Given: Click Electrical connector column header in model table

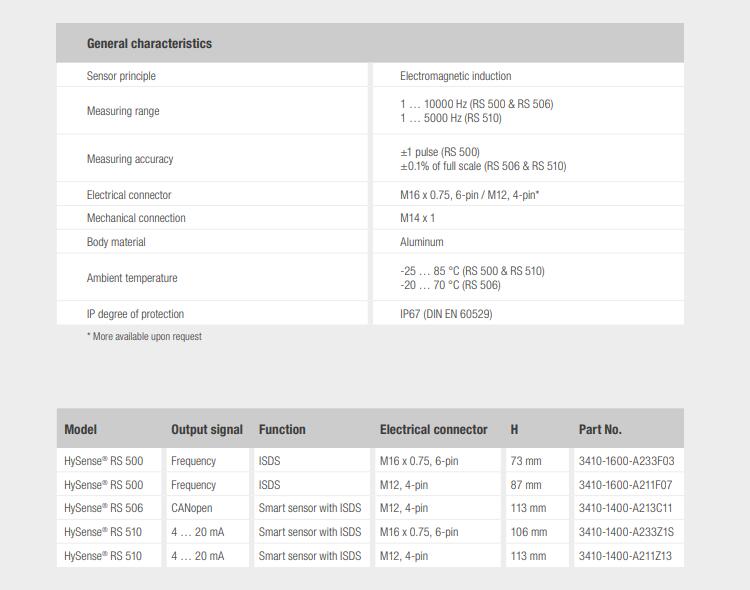Looking at the screenshot, I should [x=433, y=429].
